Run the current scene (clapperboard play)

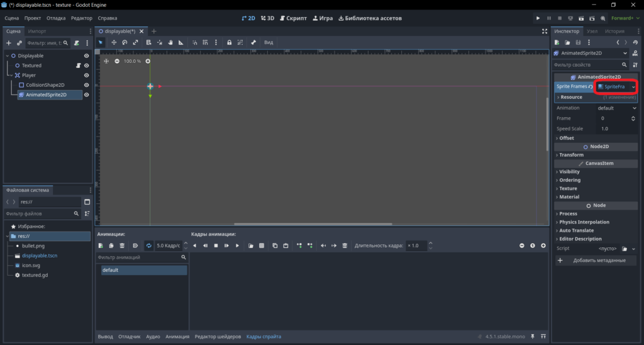point(581,18)
